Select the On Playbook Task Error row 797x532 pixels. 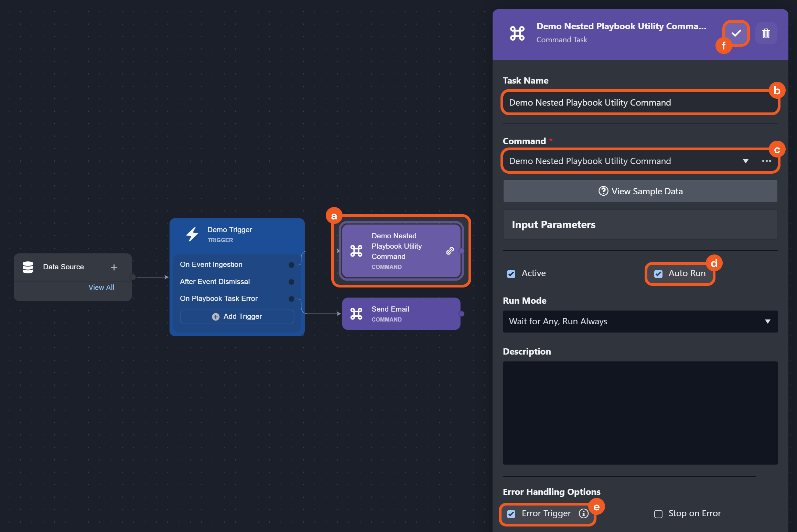[x=218, y=298]
